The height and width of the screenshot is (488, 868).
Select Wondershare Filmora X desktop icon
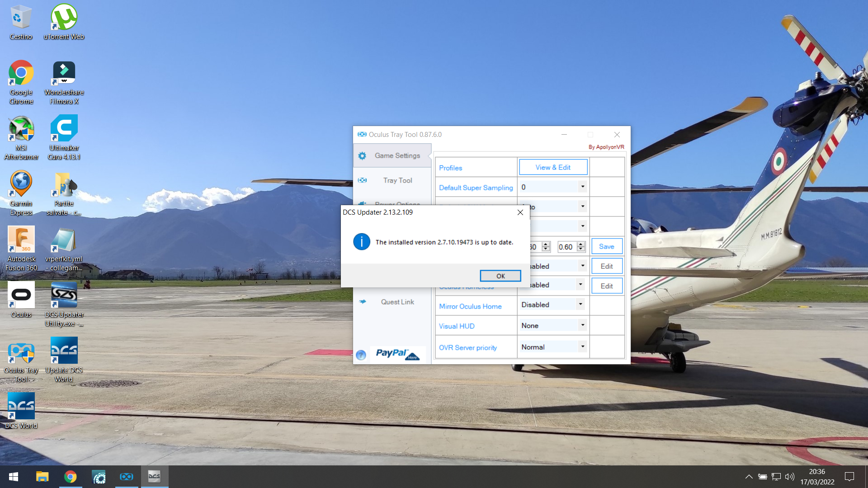pyautogui.click(x=64, y=82)
